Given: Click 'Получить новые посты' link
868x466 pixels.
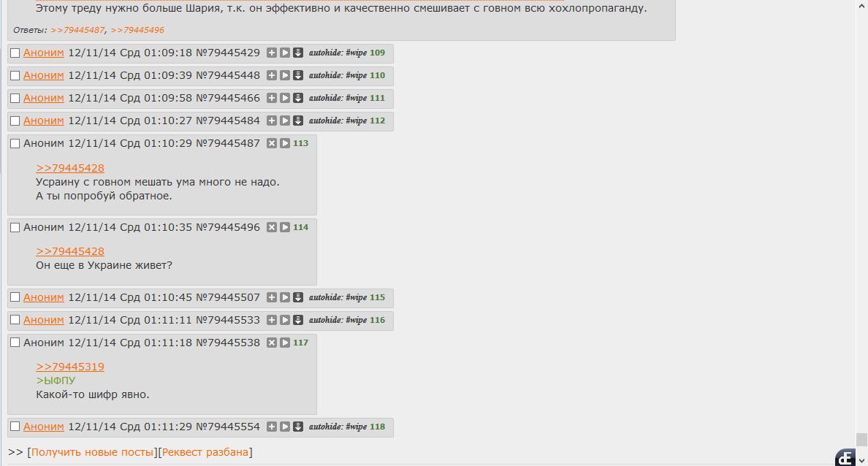Looking at the screenshot, I should 92,452.
